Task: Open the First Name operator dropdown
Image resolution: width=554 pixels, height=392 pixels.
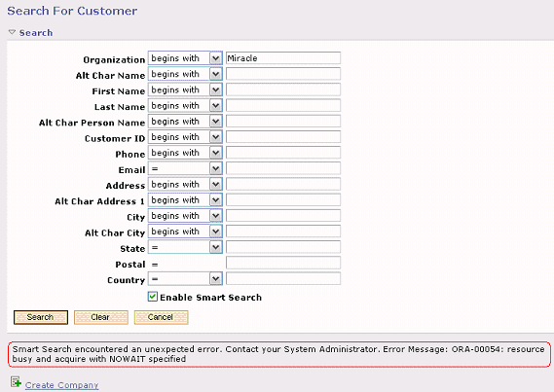Action: tap(185, 89)
